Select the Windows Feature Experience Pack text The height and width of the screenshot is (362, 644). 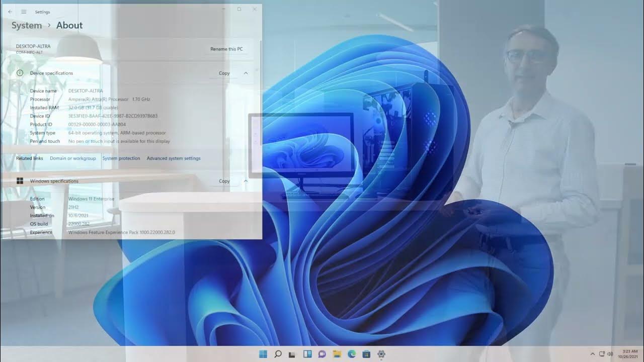click(121, 232)
